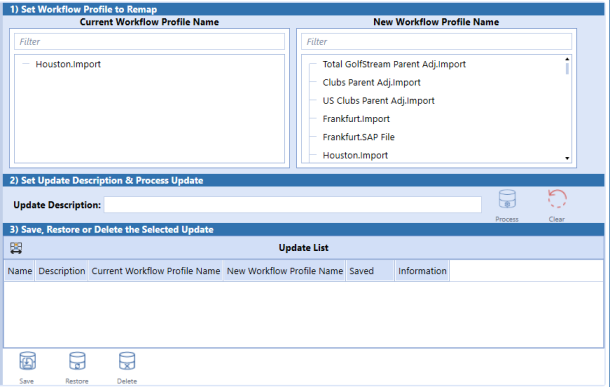This screenshot has width=610, height=387.
Task: Click the grid layout icon beside Update List
Action: coord(16,248)
